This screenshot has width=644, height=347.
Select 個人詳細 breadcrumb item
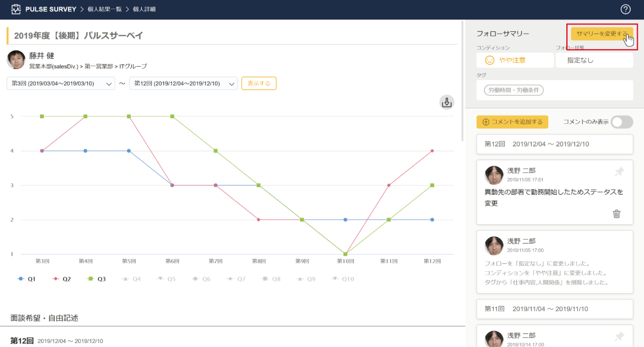pyautogui.click(x=145, y=10)
